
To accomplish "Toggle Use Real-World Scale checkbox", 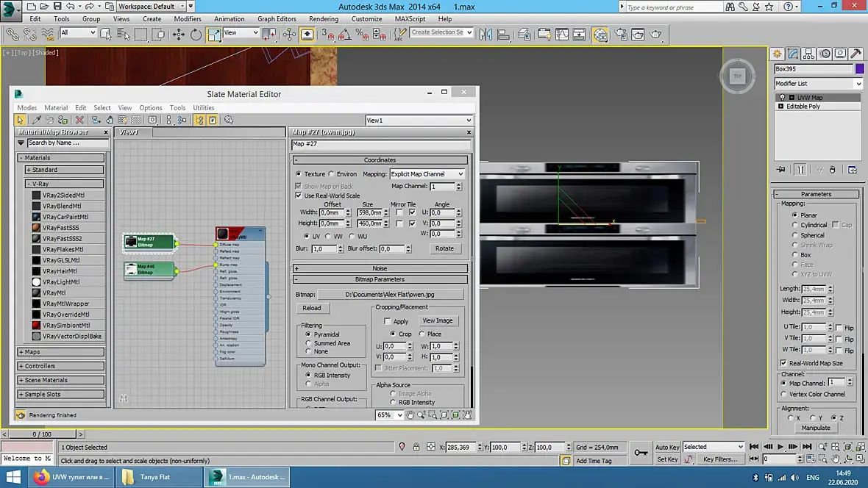I will pyautogui.click(x=299, y=195).
